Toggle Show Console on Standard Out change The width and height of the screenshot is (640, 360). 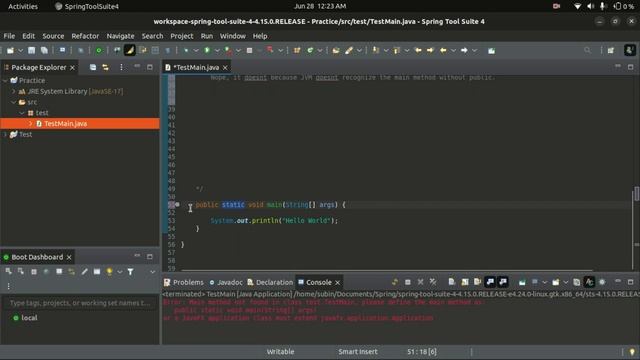point(490,282)
